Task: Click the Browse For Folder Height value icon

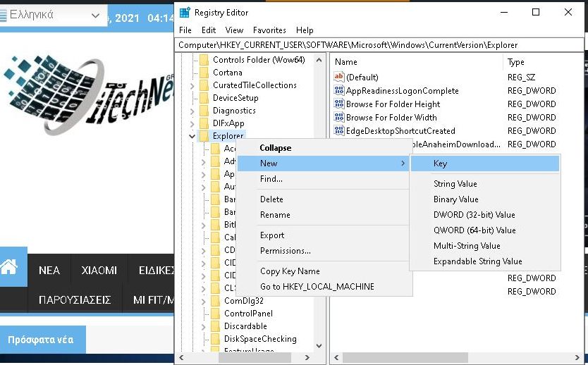Action: (x=339, y=104)
